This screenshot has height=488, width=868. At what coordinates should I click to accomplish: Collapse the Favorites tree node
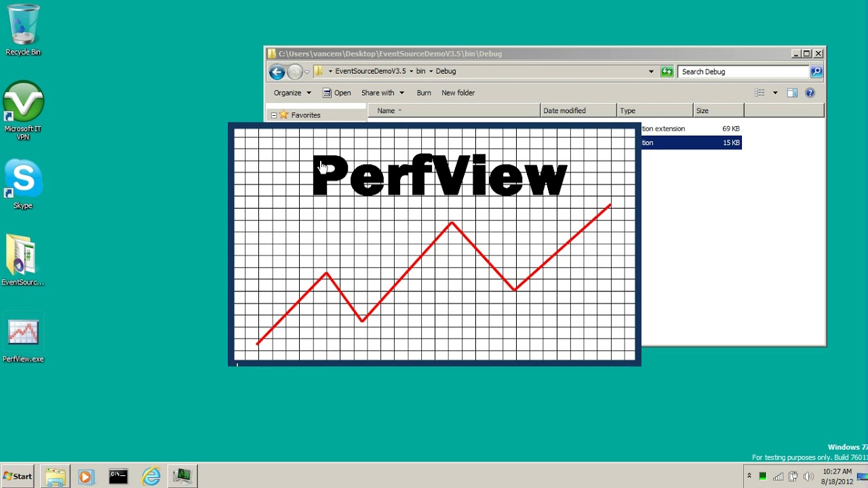point(274,115)
